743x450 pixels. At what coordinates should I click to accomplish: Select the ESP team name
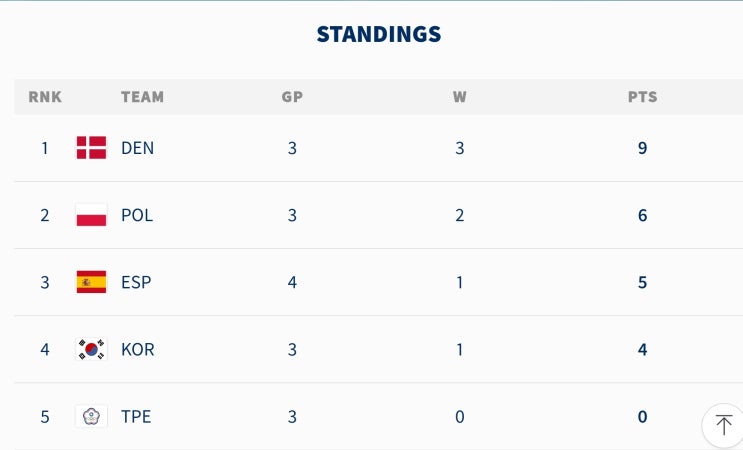136,283
